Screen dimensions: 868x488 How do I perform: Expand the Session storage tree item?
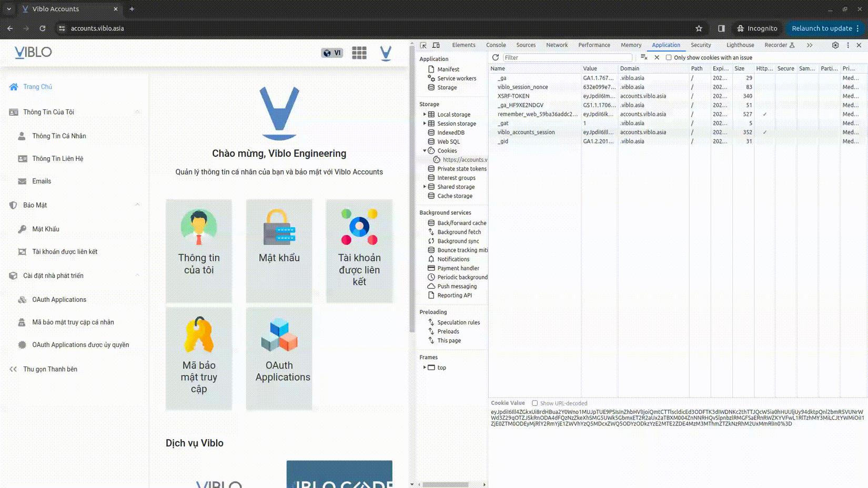(425, 124)
